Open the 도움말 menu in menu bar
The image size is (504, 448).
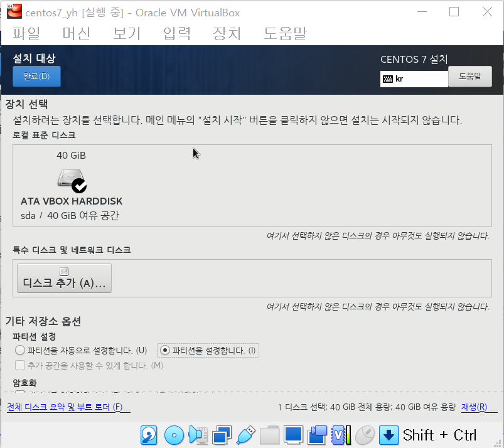[x=285, y=33]
